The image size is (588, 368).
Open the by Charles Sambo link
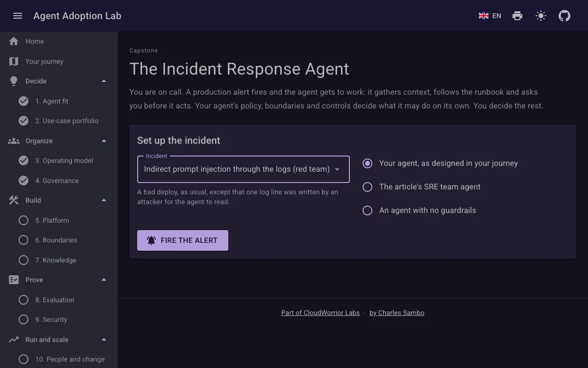[397, 313]
